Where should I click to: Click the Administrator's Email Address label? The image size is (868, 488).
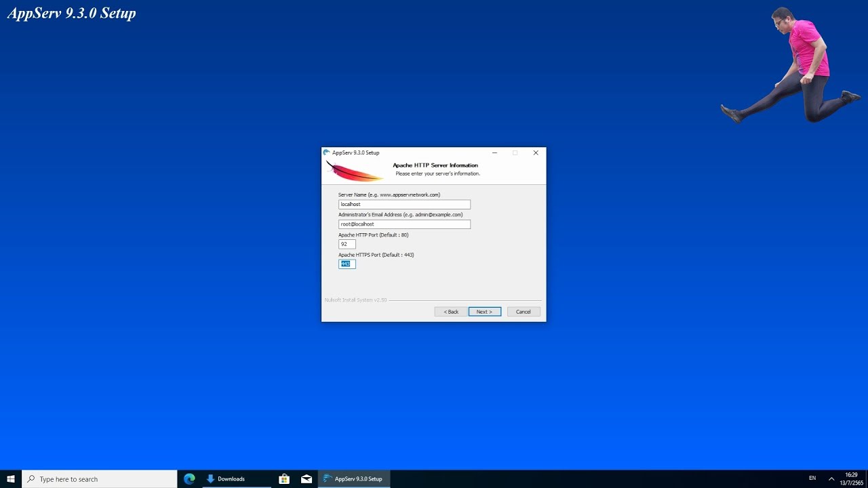pyautogui.click(x=401, y=215)
